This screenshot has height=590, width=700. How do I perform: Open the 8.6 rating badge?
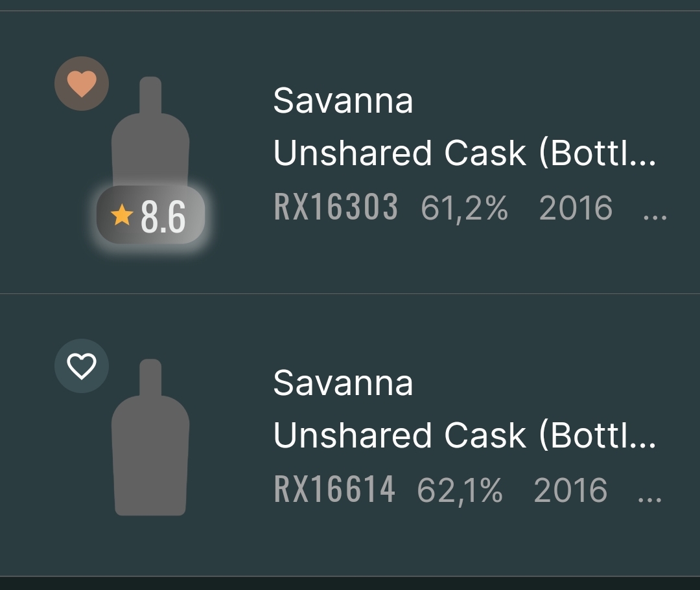point(151,216)
